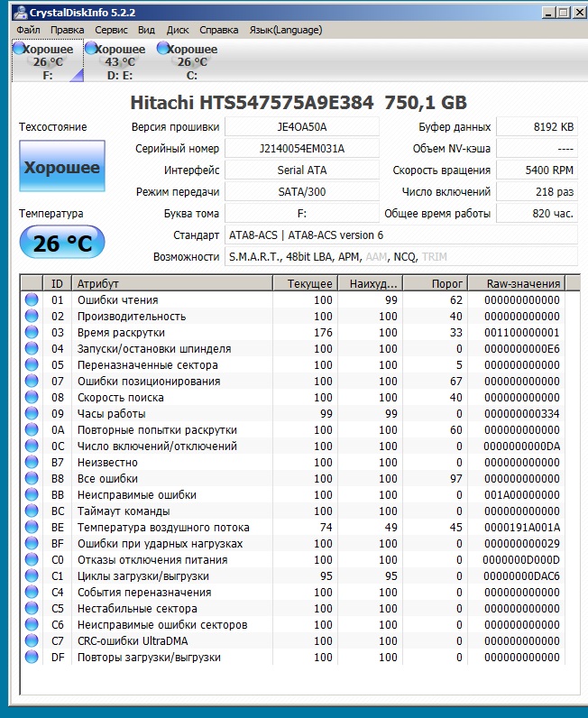
Task: Select the Запуски/остановки шпинделя attribute row
Action: 293,349
